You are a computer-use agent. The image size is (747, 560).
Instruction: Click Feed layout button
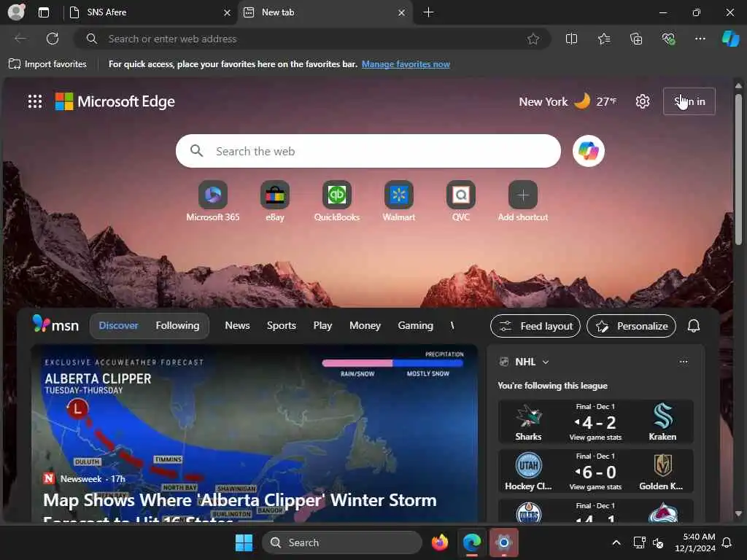click(535, 326)
